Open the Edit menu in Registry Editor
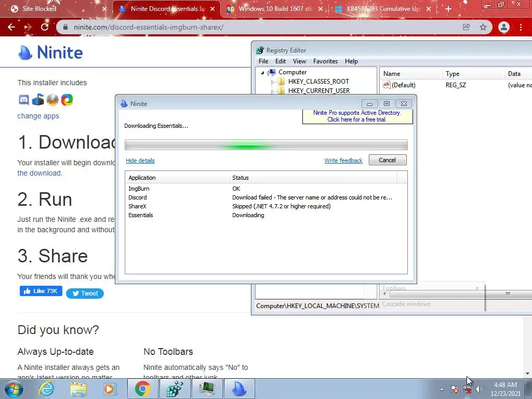 point(280,61)
